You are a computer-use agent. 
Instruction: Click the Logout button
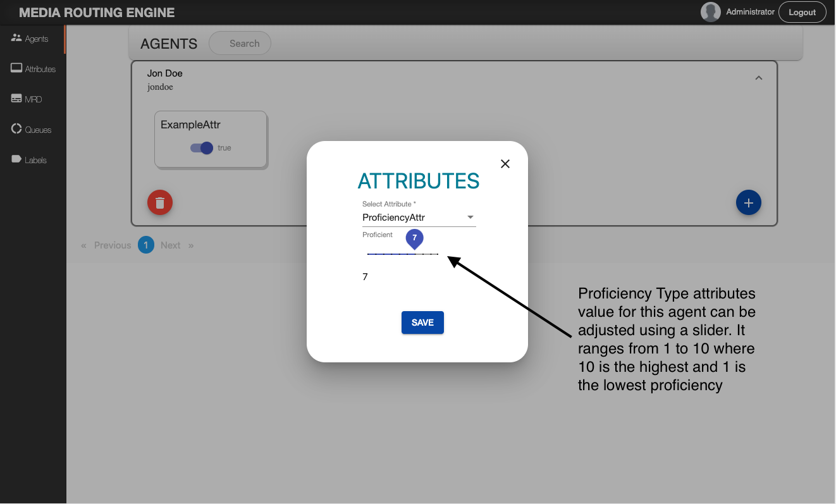(x=802, y=13)
